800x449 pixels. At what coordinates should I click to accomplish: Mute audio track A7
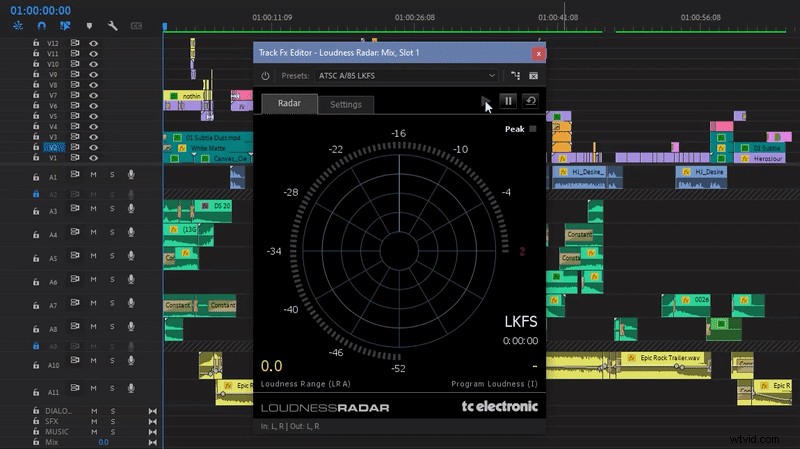[93, 303]
